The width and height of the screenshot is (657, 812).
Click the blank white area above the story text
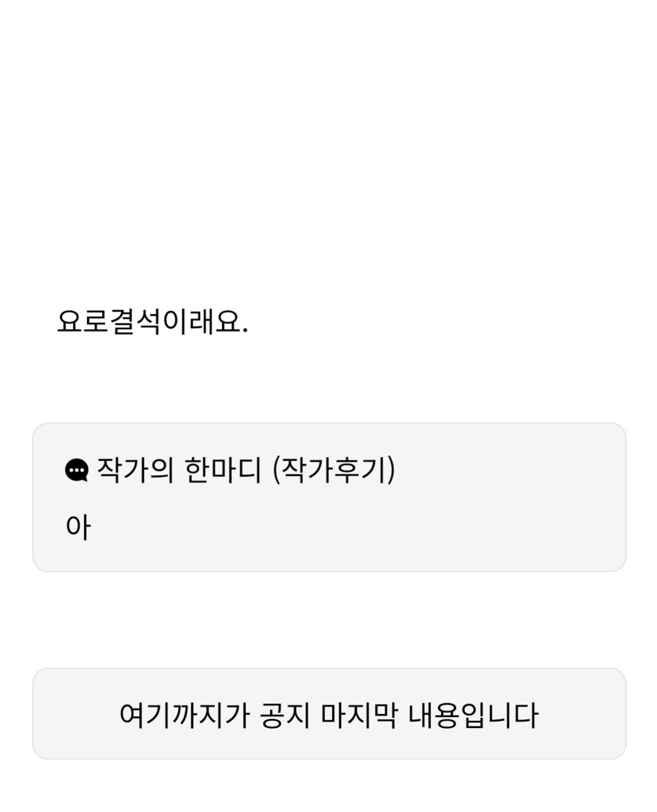pyautogui.click(x=328, y=146)
